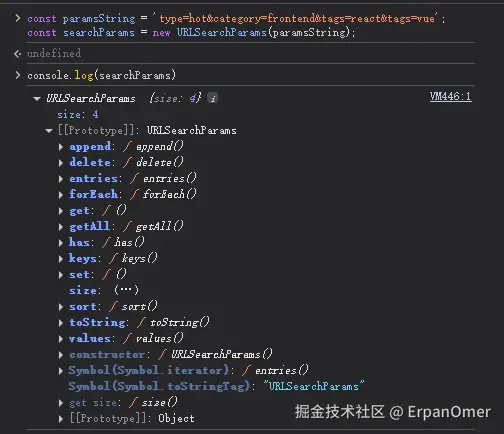This screenshot has width=504, height=434.
Task: Click the Symbol.toStringTag "URLSearchParams" value
Action: pos(314,386)
